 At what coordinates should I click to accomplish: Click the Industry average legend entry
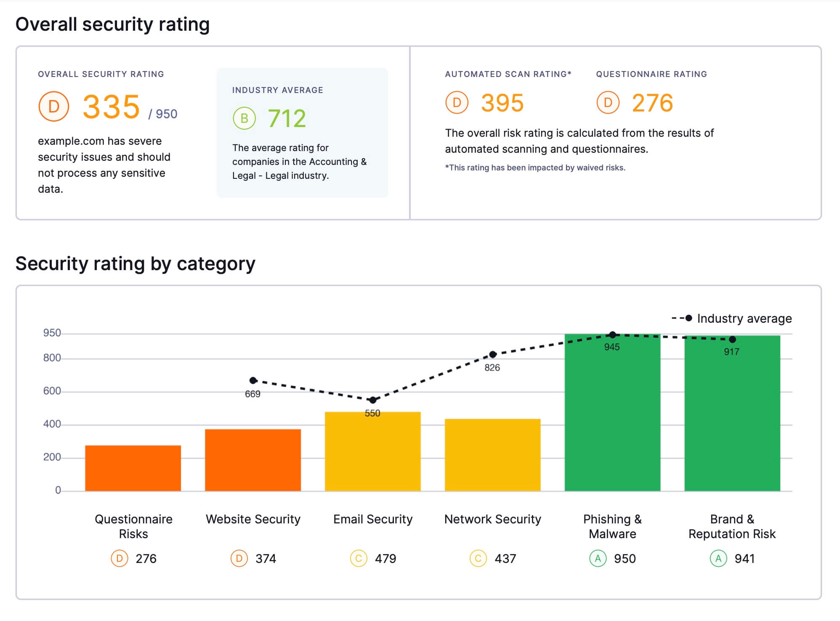click(732, 318)
